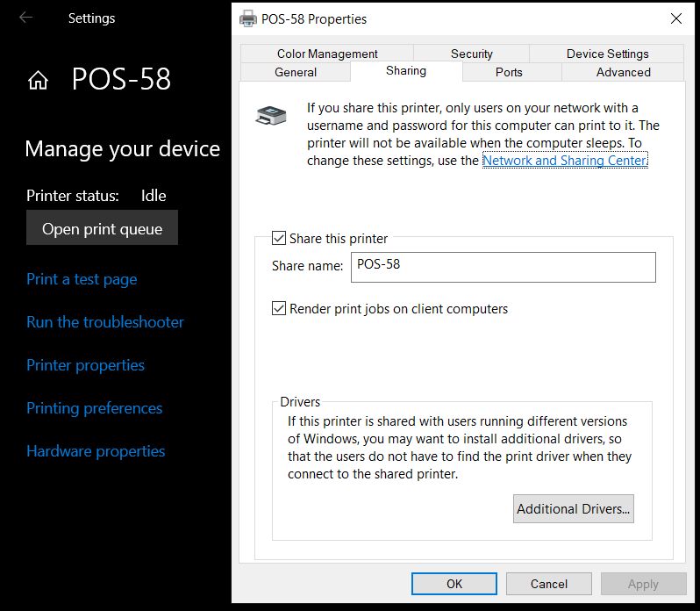Click Print a test page link
Image resolution: width=700 pixels, height=611 pixels.
click(x=82, y=279)
